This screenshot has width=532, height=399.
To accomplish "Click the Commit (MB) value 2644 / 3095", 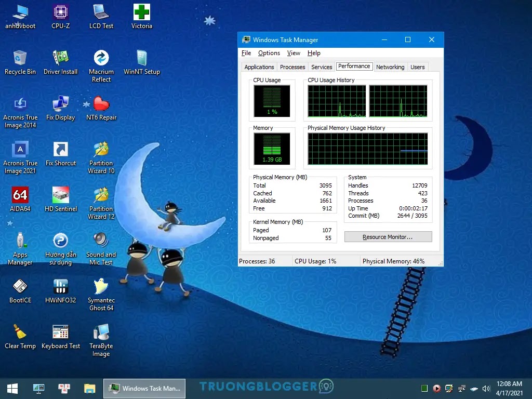I will (412, 216).
